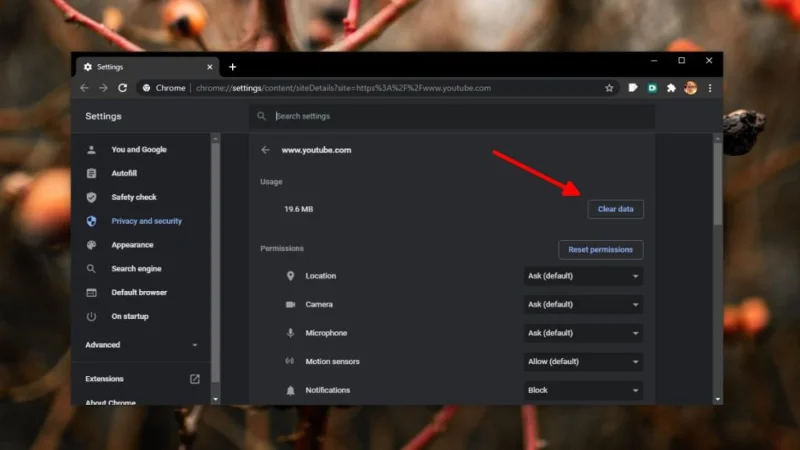Click the Search settings field

452,116
